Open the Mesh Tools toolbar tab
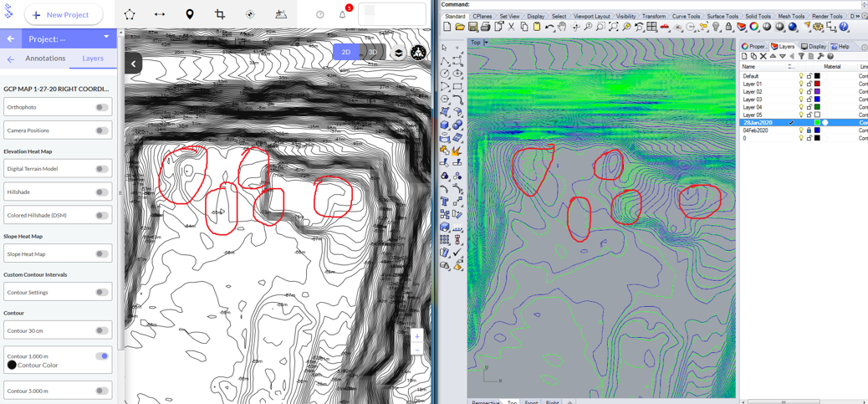The width and height of the screenshot is (868, 404). click(x=792, y=17)
